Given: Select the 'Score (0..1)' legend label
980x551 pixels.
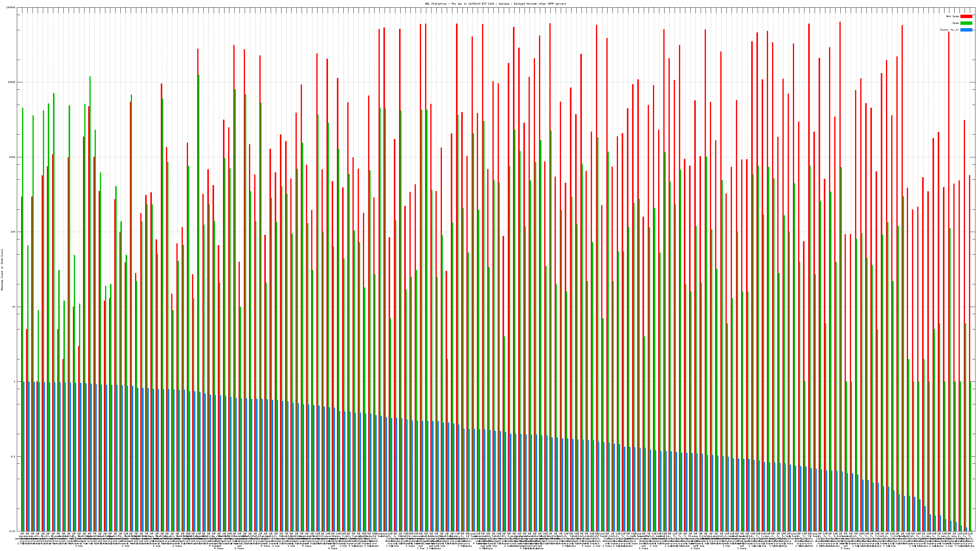Looking at the screenshot, I should 949,30.
